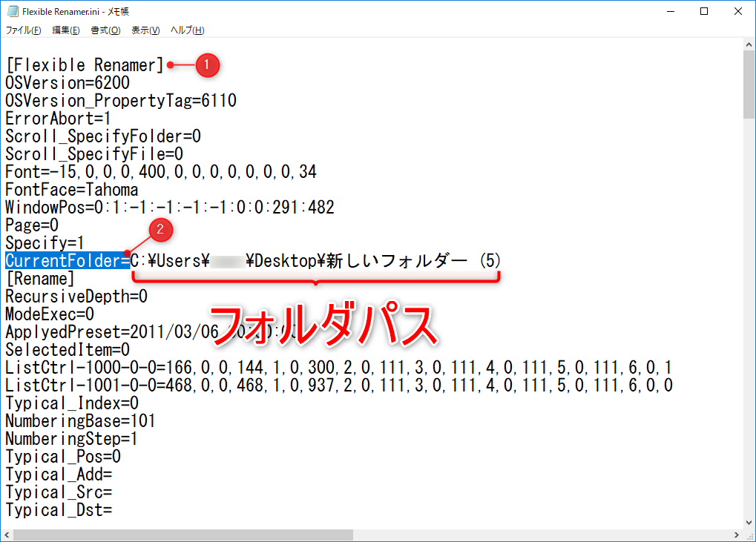This screenshot has height=542, width=756.
Task: Open the 編集(E) menu
Action: coord(66,30)
